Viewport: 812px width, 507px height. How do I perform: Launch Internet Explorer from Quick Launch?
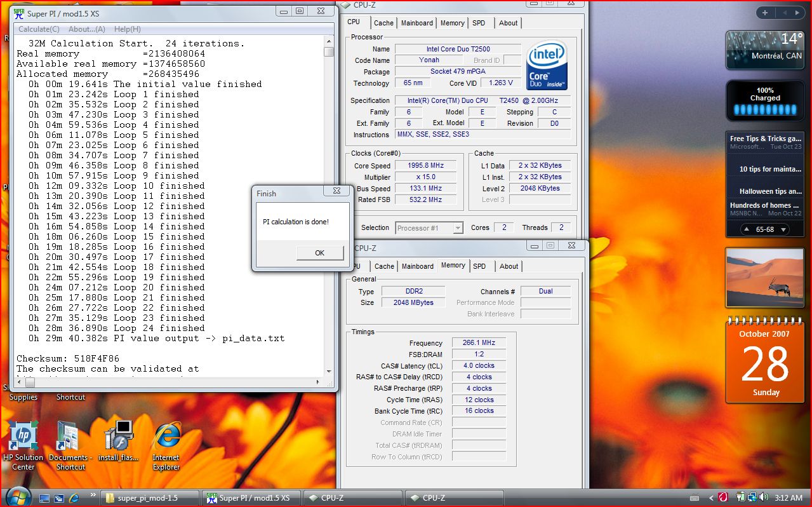coord(74,498)
